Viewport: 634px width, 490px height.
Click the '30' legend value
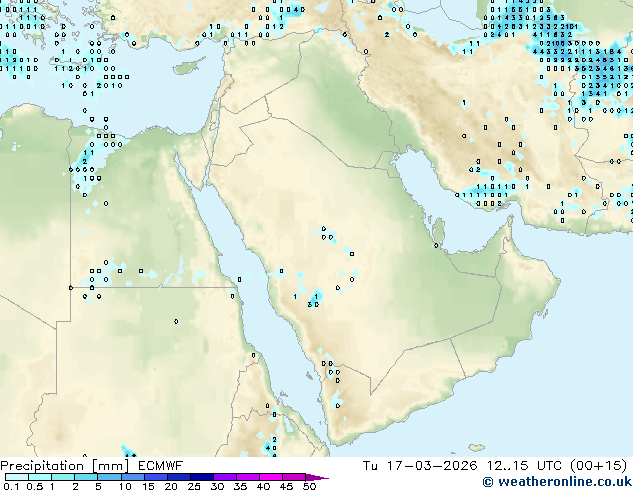click(217, 486)
